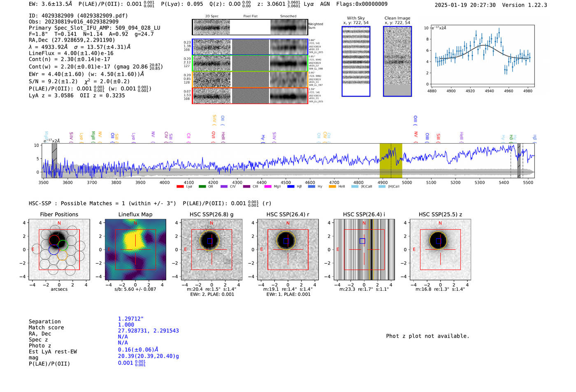Click the OII z = 0.3235 text
The image size is (576, 392).
(x=102, y=95)
